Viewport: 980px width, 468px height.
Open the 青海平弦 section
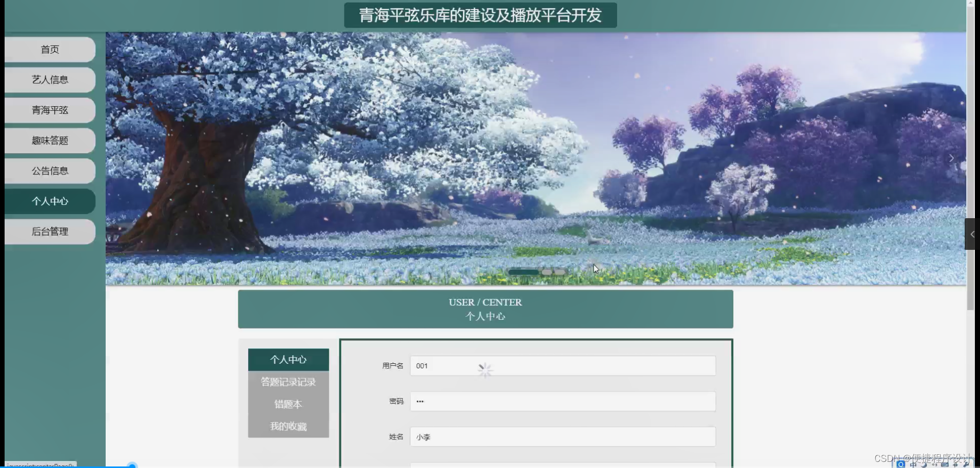click(x=50, y=110)
